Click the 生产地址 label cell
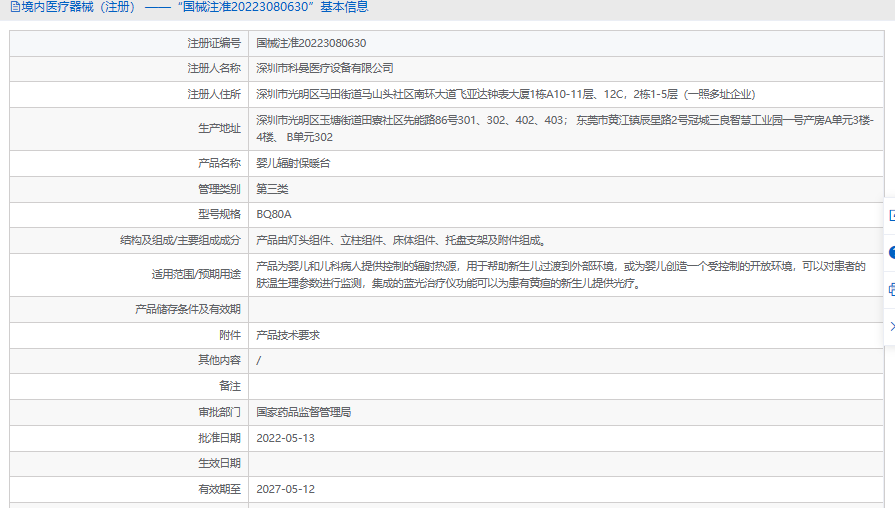Viewport: 895px width, 508px height. pos(129,129)
